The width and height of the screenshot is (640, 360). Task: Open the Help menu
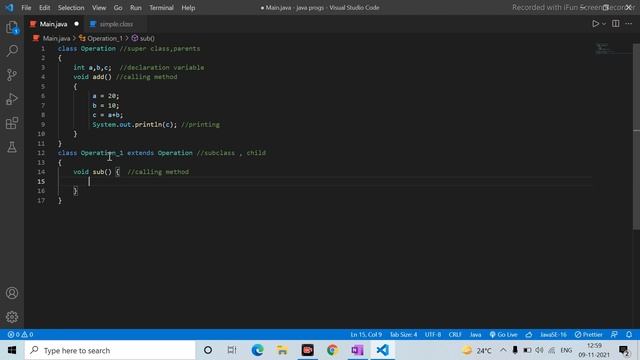tap(188, 8)
